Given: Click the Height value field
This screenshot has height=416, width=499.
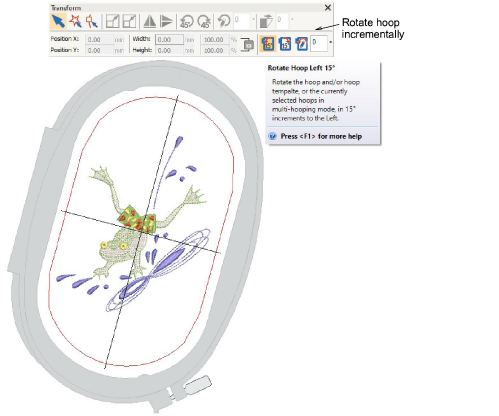Looking at the screenshot, I should point(169,51).
